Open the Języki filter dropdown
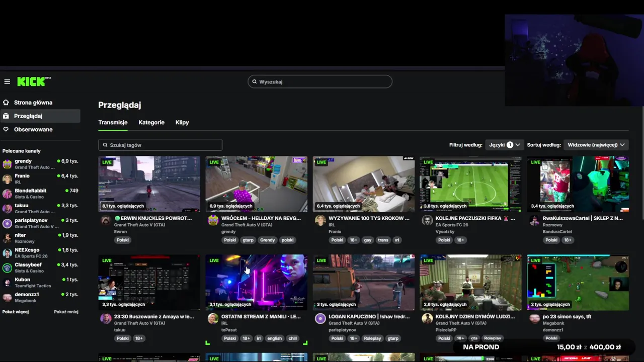This screenshot has height=362, width=644. [x=505, y=145]
